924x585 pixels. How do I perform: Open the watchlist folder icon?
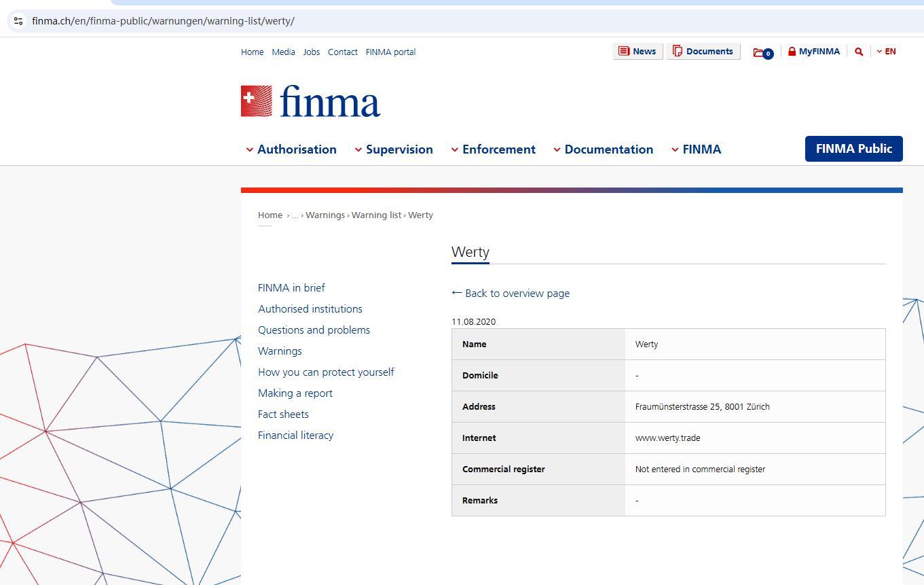tap(760, 52)
